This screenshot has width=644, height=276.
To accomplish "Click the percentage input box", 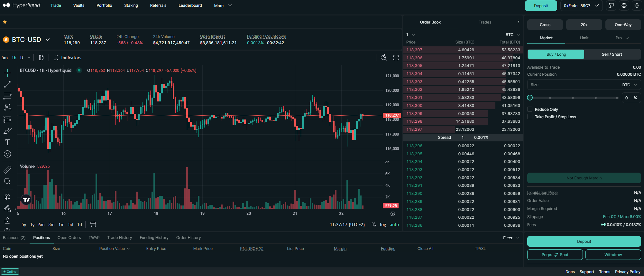I will tap(630, 98).
